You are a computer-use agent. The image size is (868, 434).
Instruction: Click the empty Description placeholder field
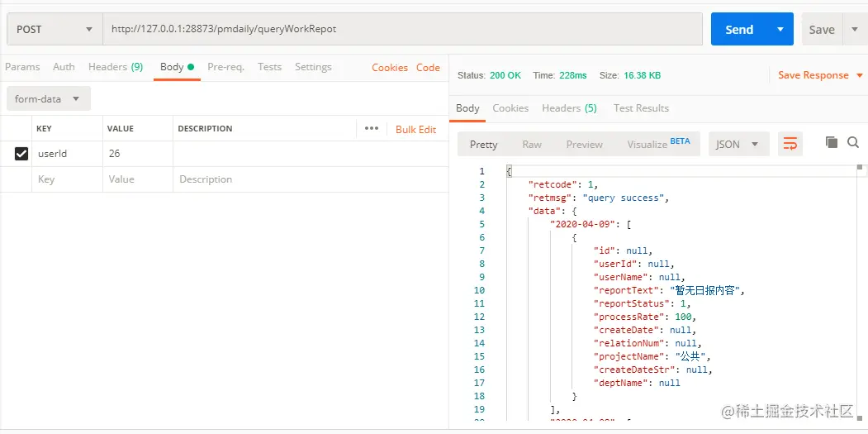[x=310, y=179]
